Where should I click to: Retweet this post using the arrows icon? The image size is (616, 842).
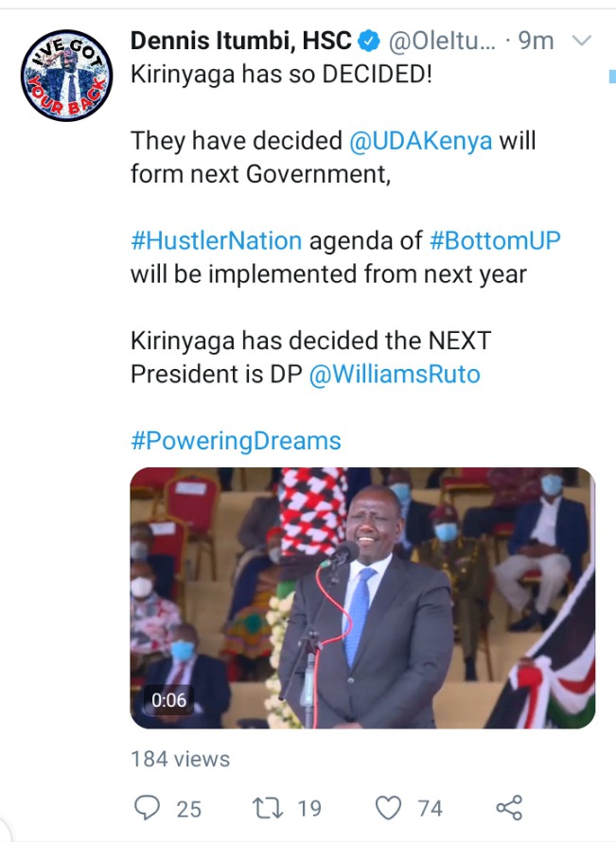[268, 808]
